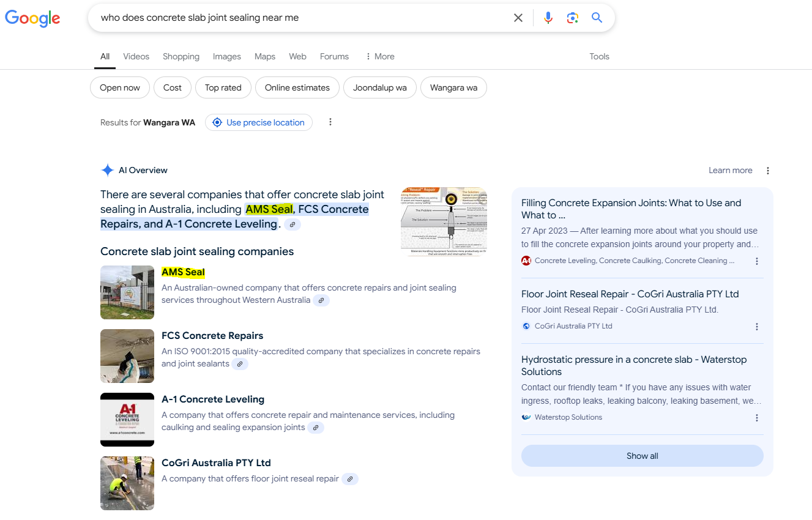Image resolution: width=812 pixels, height=520 pixels.
Task: Clear the search query with X icon
Action: [x=518, y=18]
